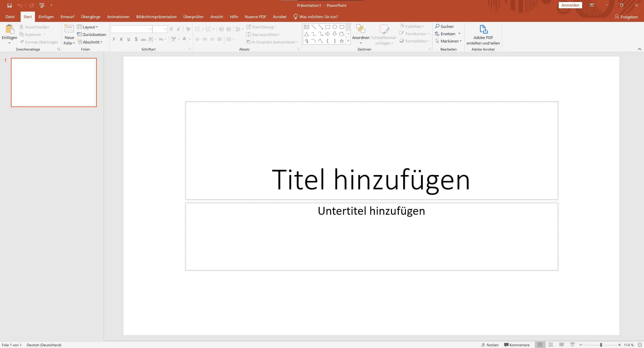Click the Anmelden button
The image size is (644, 348).
pyautogui.click(x=570, y=5)
